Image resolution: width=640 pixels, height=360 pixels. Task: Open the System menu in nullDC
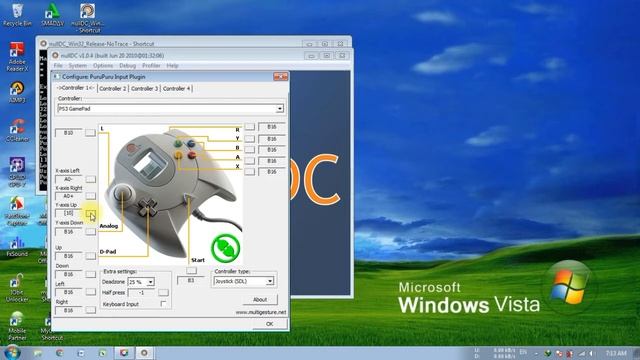[78, 66]
